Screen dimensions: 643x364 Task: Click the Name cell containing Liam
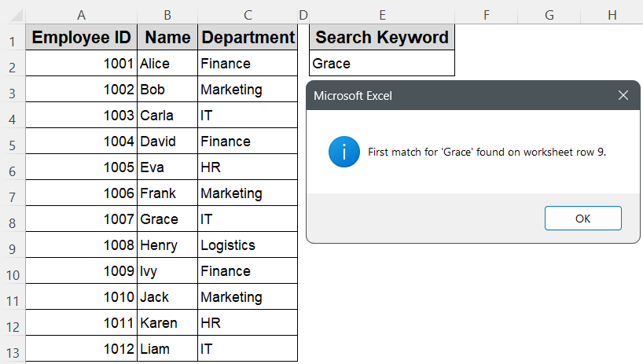click(x=167, y=349)
